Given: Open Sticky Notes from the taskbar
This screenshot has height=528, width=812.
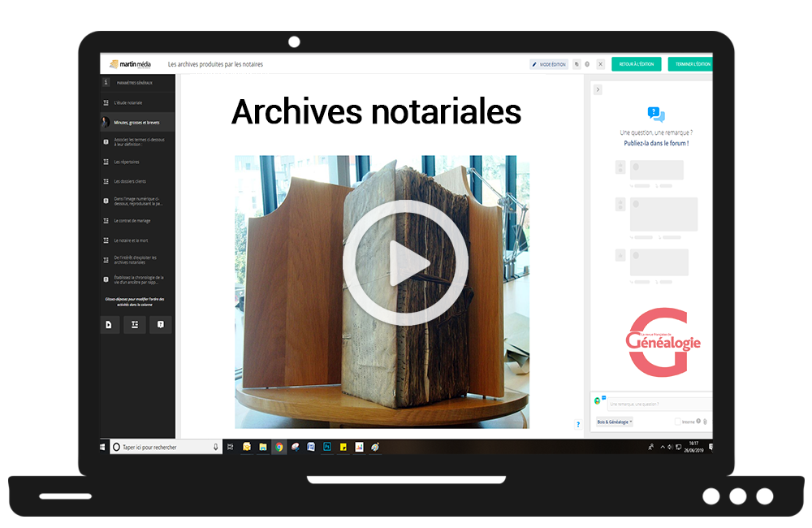Looking at the screenshot, I should click(x=343, y=447).
